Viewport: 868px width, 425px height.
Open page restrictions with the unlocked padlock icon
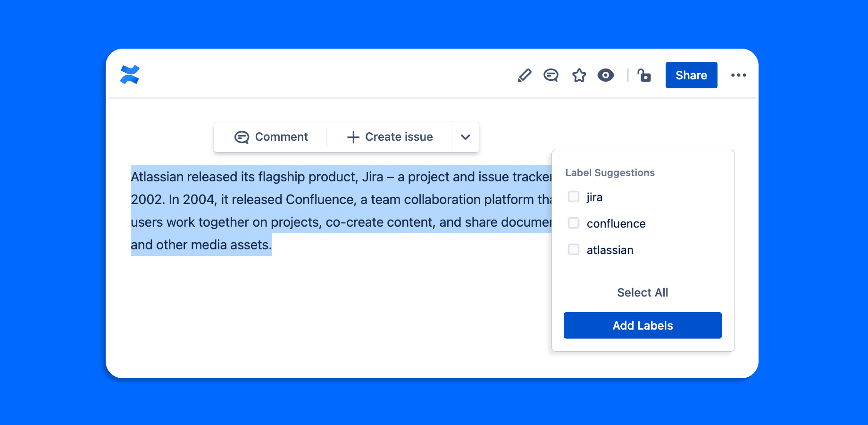click(x=644, y=75)
